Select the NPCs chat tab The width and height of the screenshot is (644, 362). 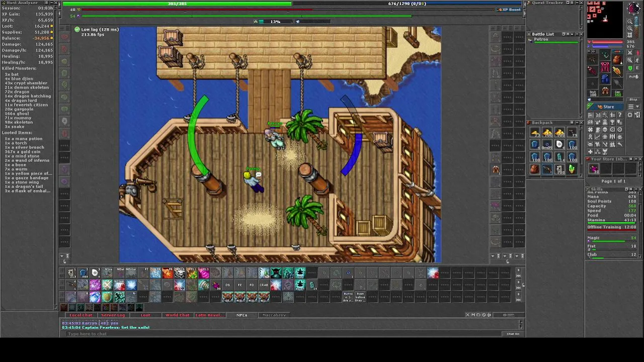(x=242, y=315)
